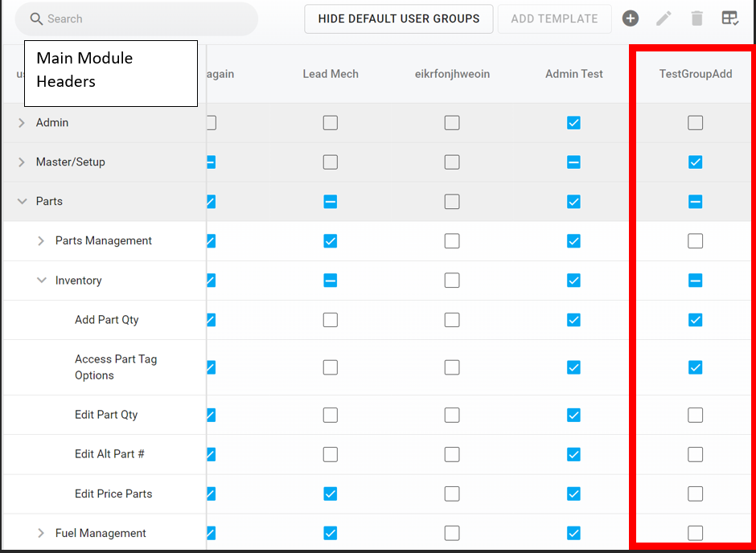Collapse the Parts module row
Screen dimensions: 756x553
coord(22,202)
